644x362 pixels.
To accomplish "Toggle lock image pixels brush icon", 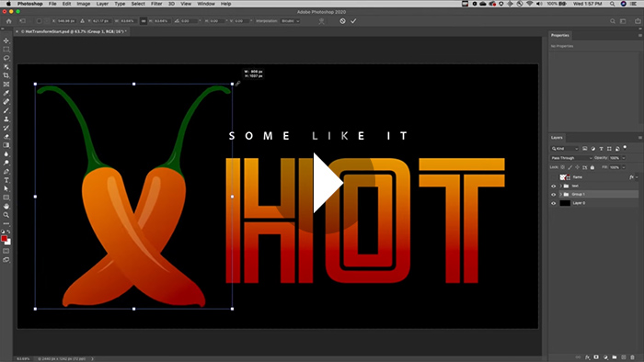I will click(569, 167).
